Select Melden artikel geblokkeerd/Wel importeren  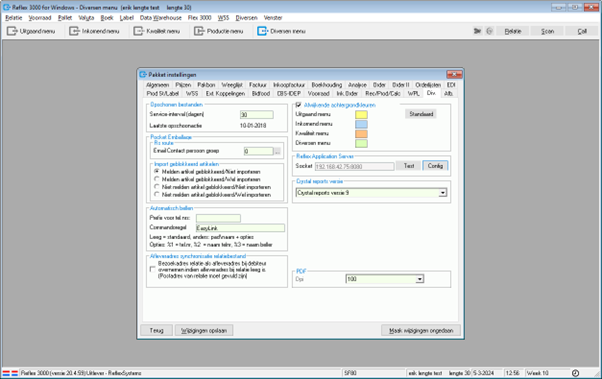[x=157, y=179]
